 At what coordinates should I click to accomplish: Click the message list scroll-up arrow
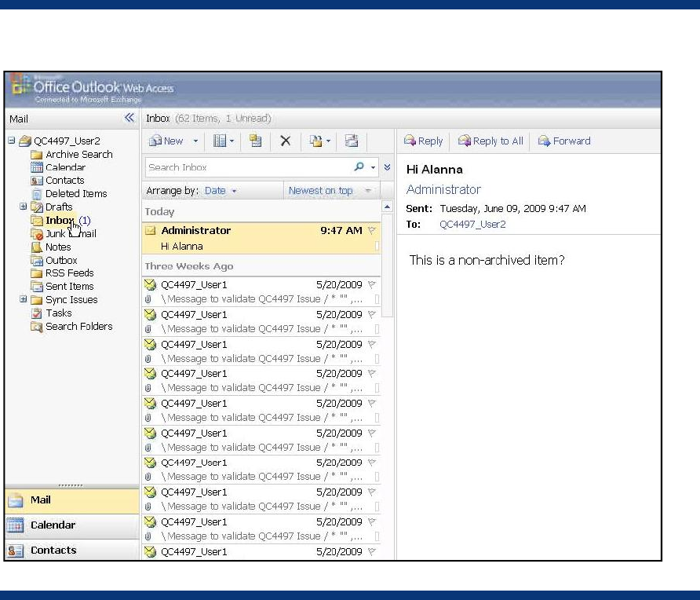tap(387, 207)
